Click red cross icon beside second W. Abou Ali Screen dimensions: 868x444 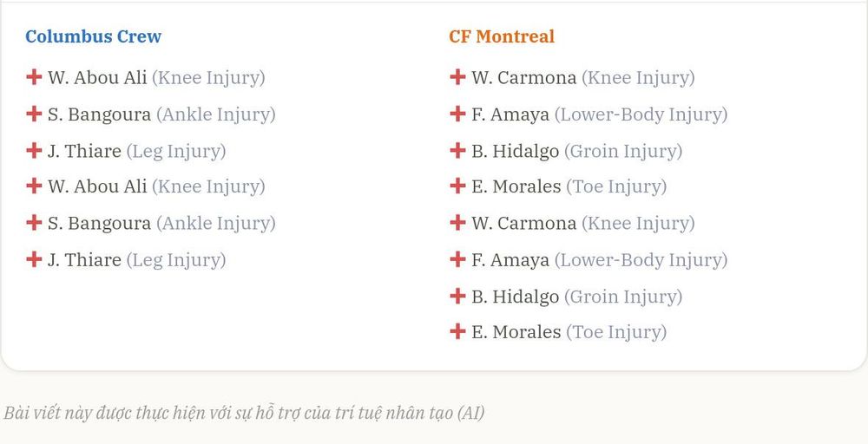click(34, 186)
